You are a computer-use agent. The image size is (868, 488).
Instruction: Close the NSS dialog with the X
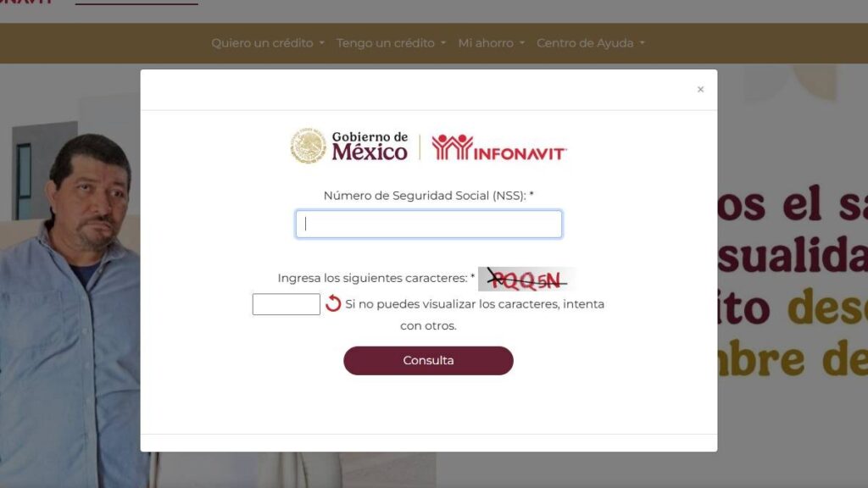[700, 89]
